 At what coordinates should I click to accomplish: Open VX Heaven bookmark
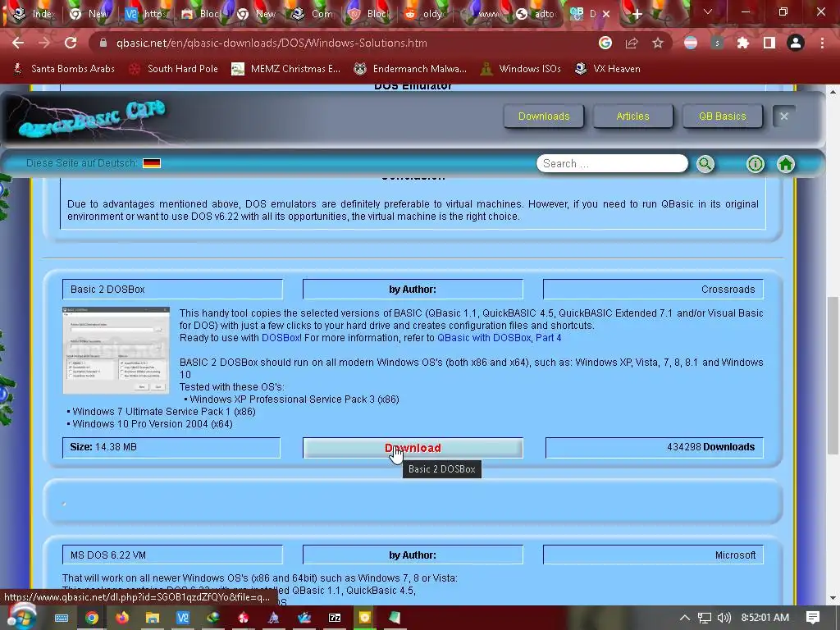coord(608,69)
